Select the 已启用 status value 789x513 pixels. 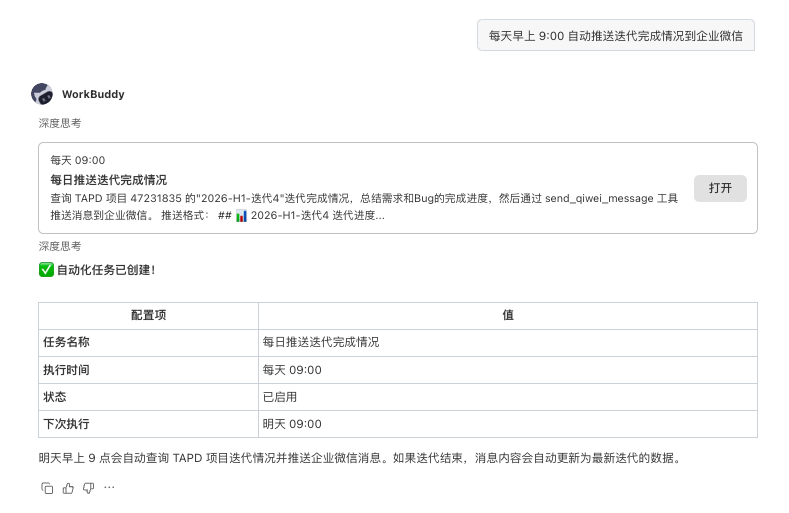508,397
